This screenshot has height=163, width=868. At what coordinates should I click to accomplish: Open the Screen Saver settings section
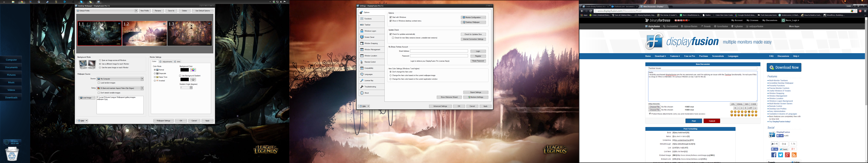point(369,37)
